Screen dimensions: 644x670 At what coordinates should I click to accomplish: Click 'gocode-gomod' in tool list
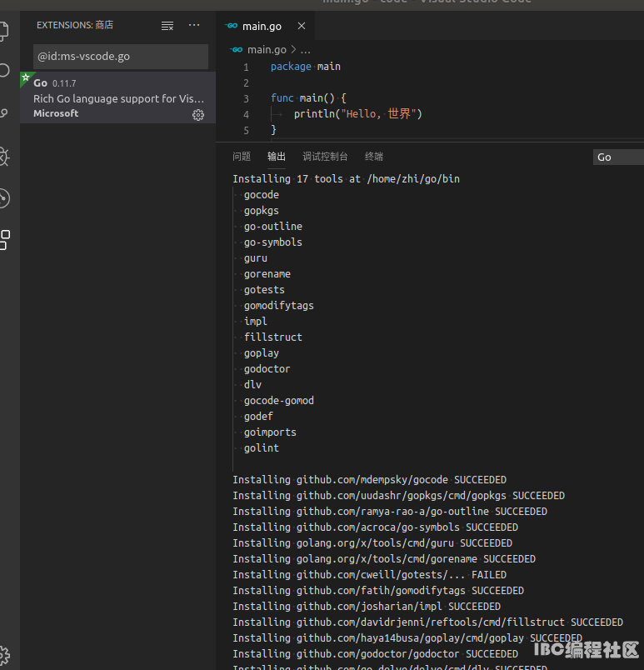[x=279, y=400]
